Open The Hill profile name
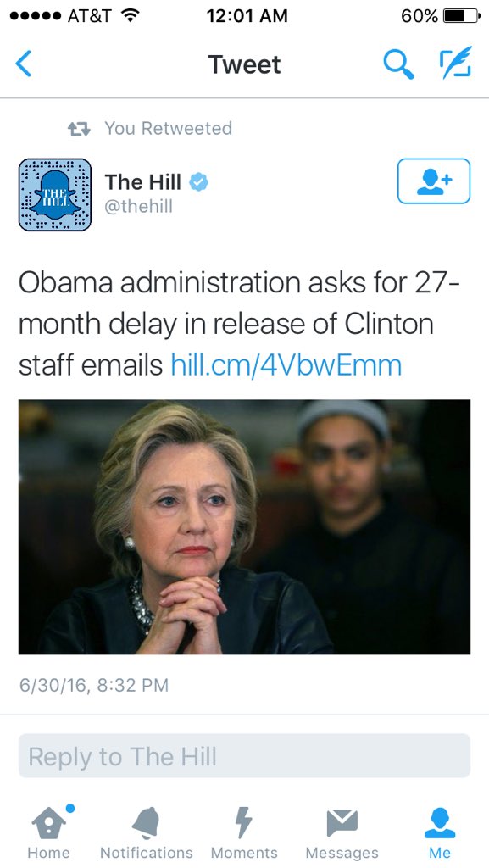This screenshot has width=489, height=868. coord(142,181)
